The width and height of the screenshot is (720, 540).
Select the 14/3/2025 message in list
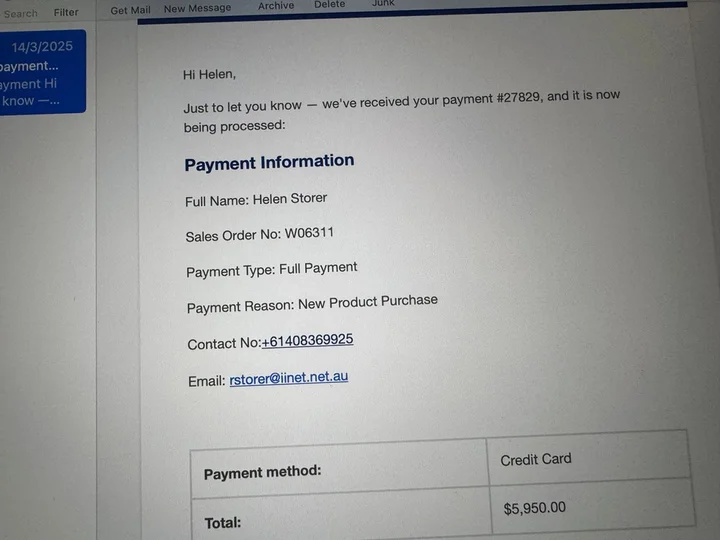[x=42, y=72]
